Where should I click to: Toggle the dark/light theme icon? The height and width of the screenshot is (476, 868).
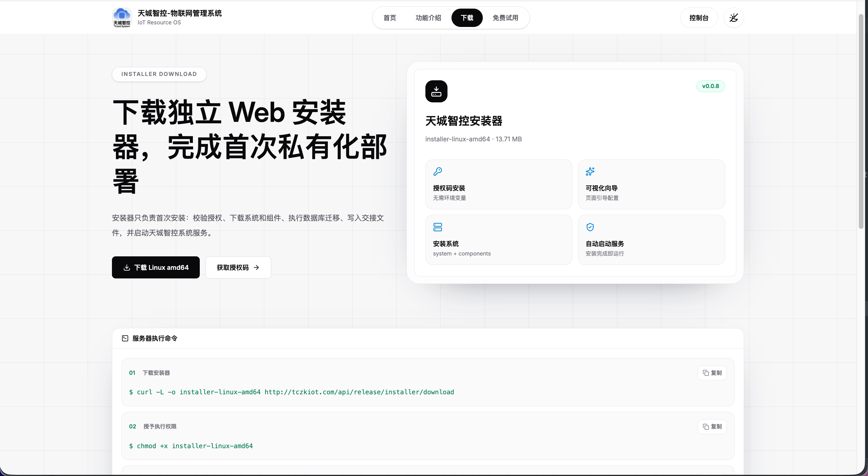tap(734, 17)
